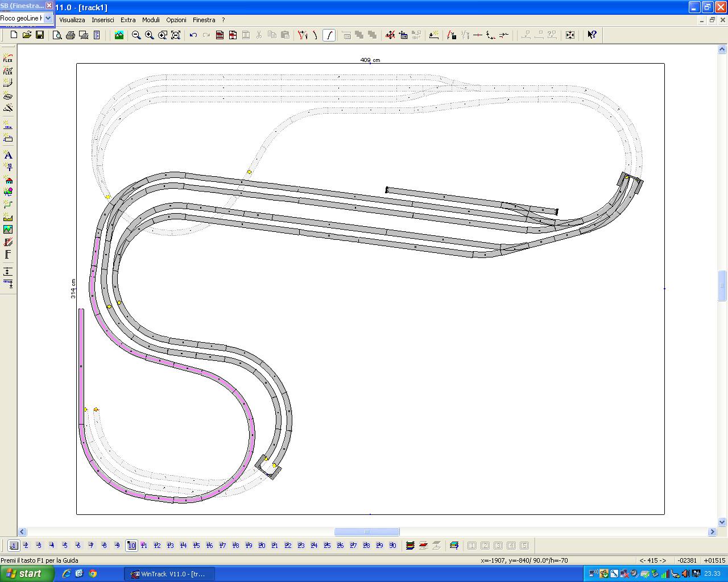Viewport: 728px width, 582px height.
Task: Close the SB floating palette window
Action: (x=49, y=6)
